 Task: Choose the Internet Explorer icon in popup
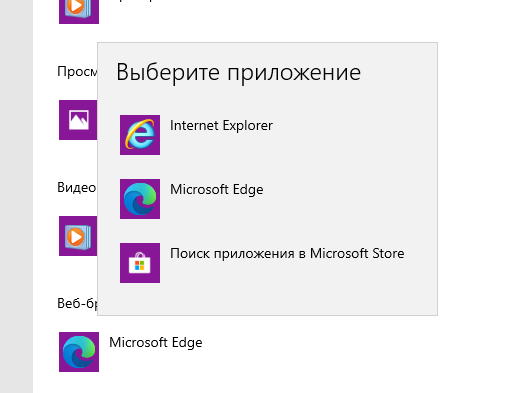tap(140, 135)
